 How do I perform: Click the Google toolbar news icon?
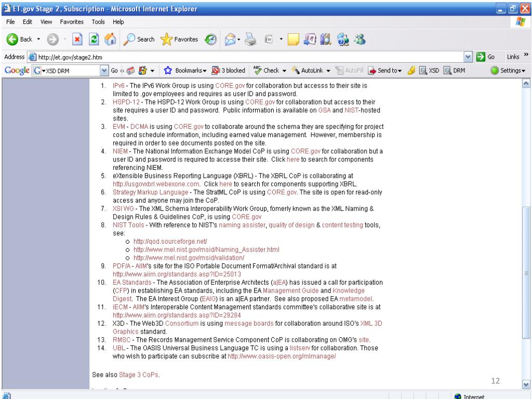tap(130, 71)
